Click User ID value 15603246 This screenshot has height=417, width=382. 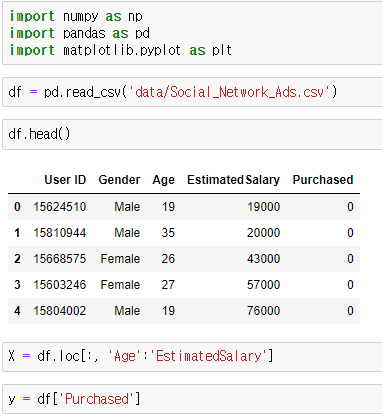pyautogui.click(x=60, y=285)
